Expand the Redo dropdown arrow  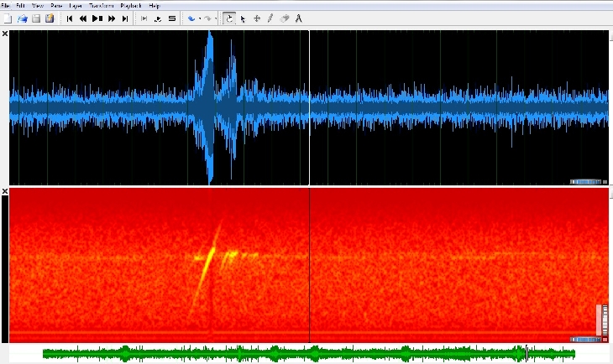click(x=216, y=18)
